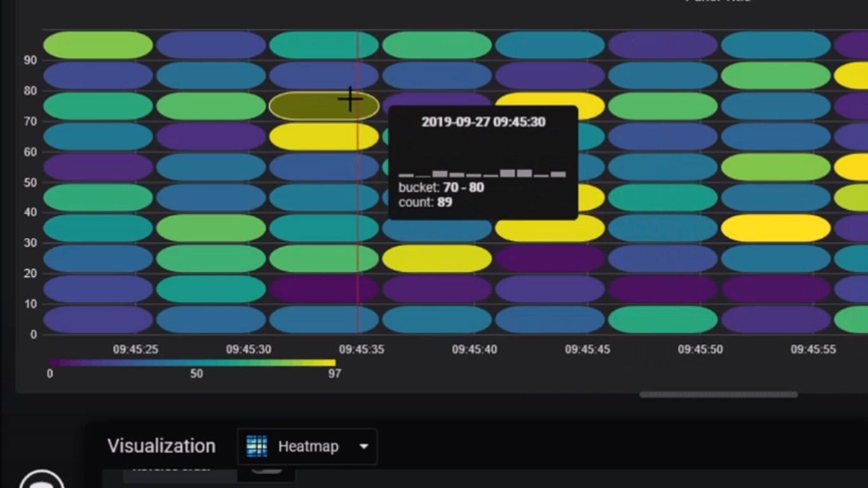
Task: Click the Heatmap grid icon in the visualization picker
Action: (x=257, y=446)
